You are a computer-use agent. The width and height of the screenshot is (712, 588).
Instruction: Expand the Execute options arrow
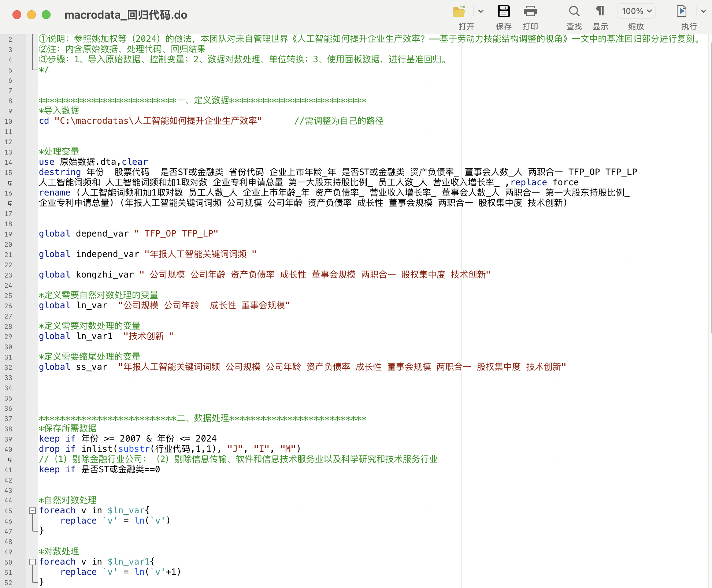tap(703, 11)
